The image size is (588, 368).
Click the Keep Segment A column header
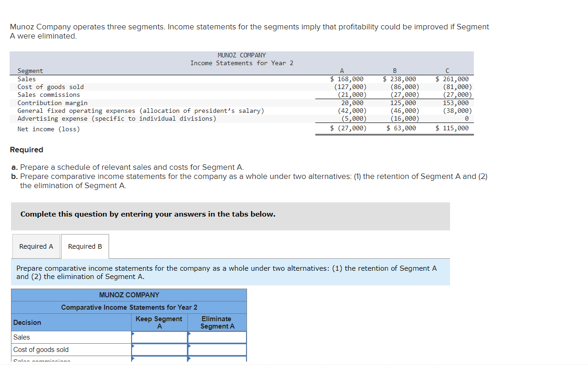tap(159, 322)
